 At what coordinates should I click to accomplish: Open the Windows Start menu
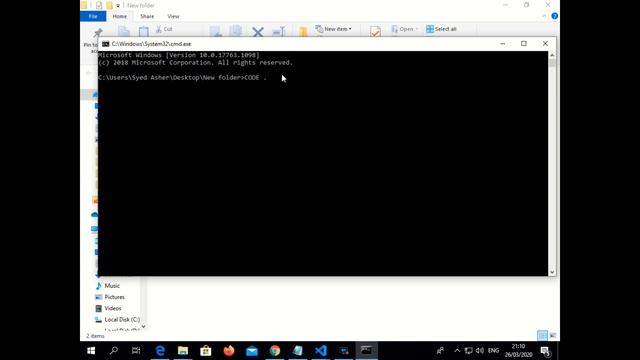click(91, 351)
